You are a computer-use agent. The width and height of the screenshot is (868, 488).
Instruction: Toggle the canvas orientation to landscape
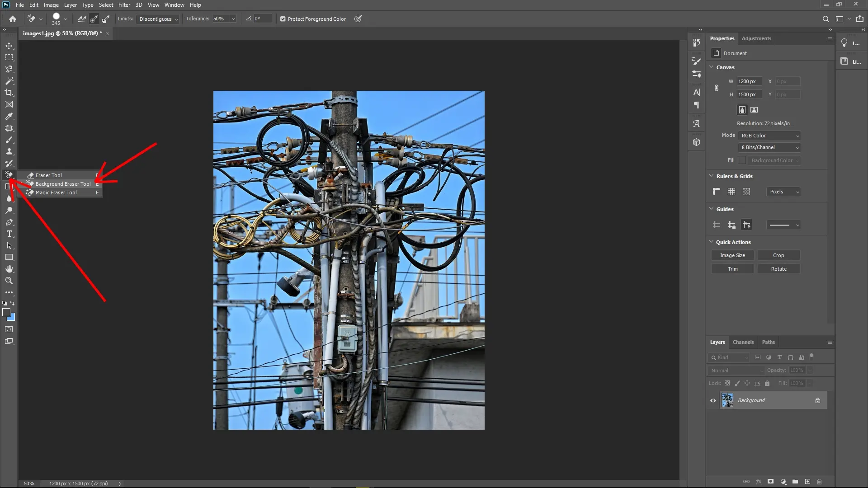[x=754, y=110]
